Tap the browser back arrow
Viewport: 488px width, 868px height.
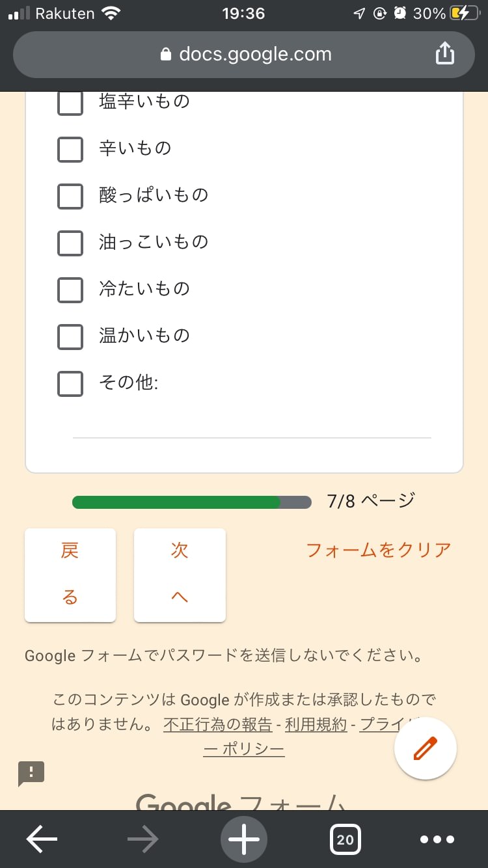point(42,839)
